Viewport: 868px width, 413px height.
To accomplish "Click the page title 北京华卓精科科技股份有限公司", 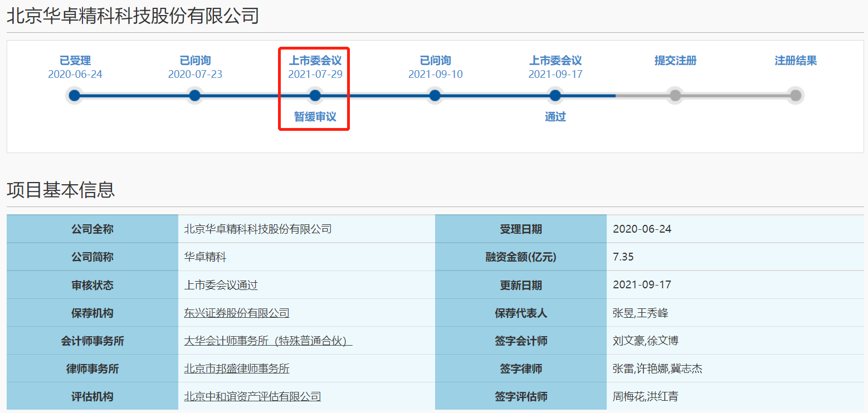I will 133,16.
